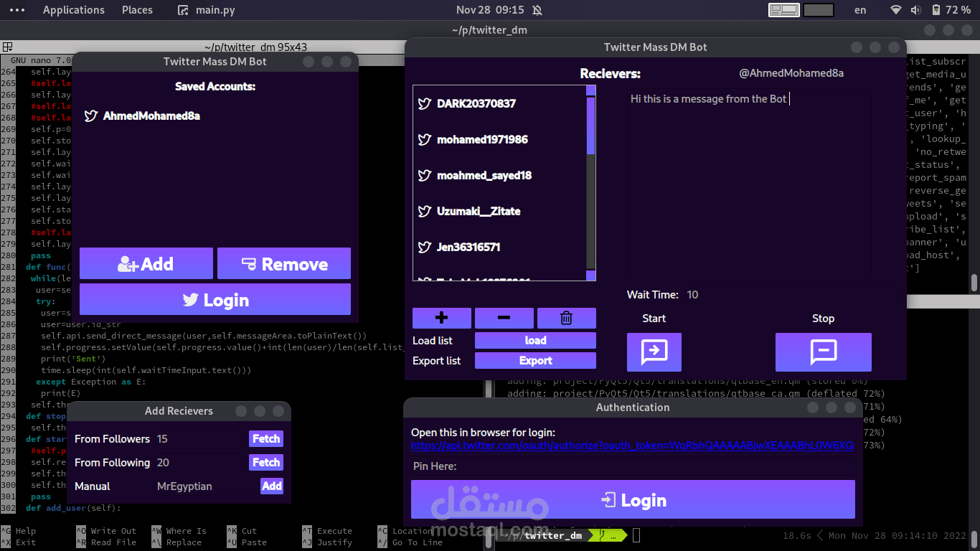Click the 'Where Is' shortcut in nano footer
This screenshot has height=551, width=980.
tap(186, 531)
